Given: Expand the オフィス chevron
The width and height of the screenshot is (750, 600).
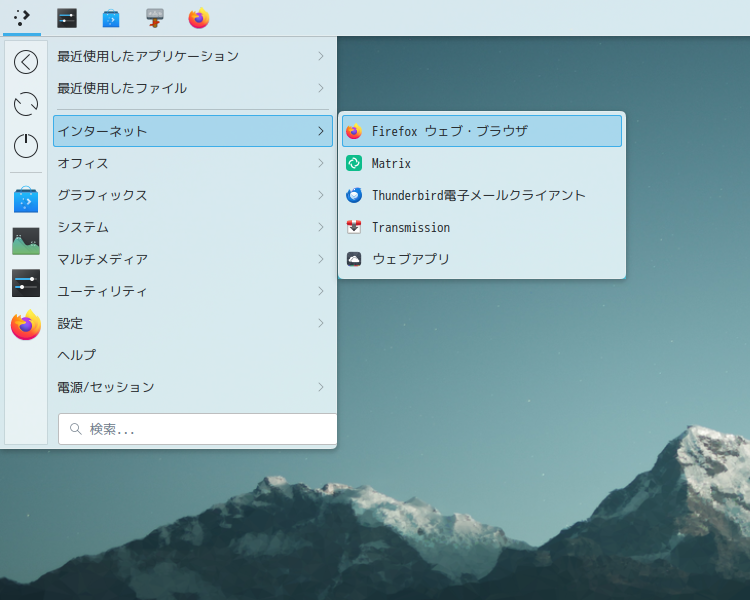Looking at the screenshot, I should point(321,163).
